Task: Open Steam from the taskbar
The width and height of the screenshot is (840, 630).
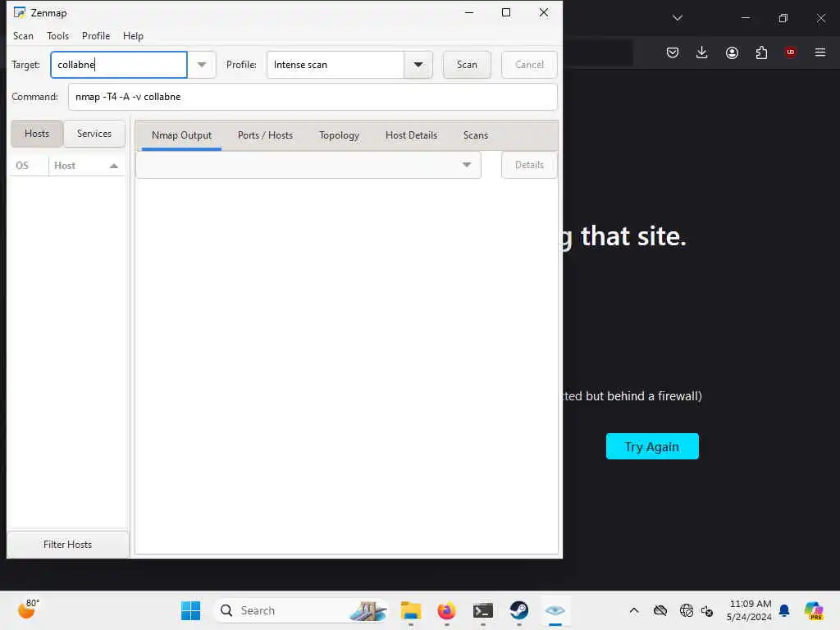Action: coord(518,610)
